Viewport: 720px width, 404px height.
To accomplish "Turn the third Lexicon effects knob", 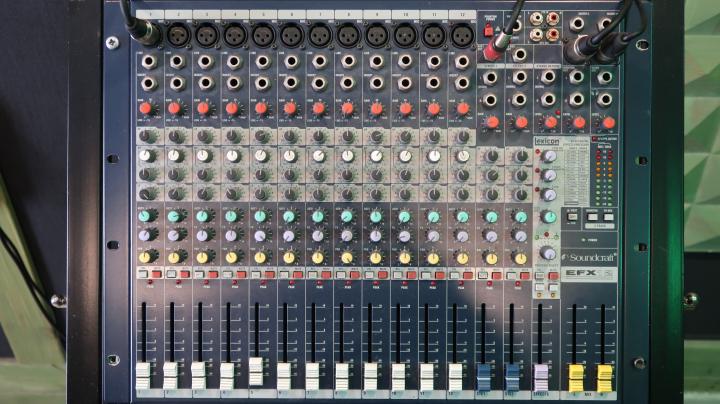I will point(549,195).
